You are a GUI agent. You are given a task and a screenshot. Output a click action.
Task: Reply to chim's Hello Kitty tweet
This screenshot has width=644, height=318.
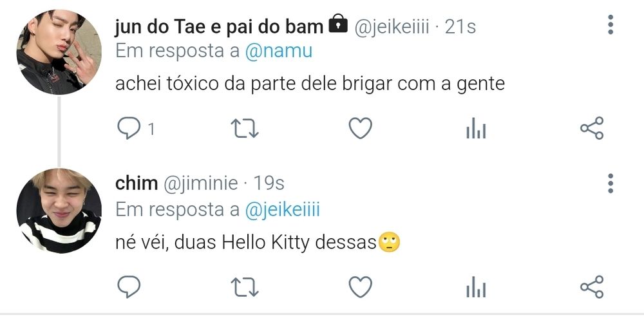click(129, 286)
